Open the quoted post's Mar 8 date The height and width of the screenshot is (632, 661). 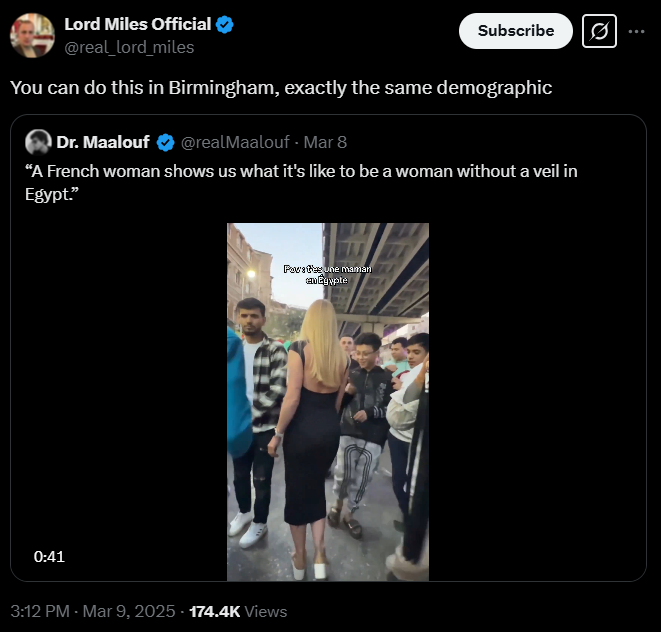click(325, 142)
